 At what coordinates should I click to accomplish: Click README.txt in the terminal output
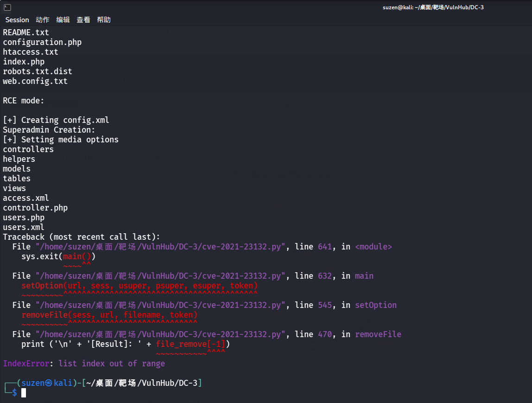tap(26, 32)
